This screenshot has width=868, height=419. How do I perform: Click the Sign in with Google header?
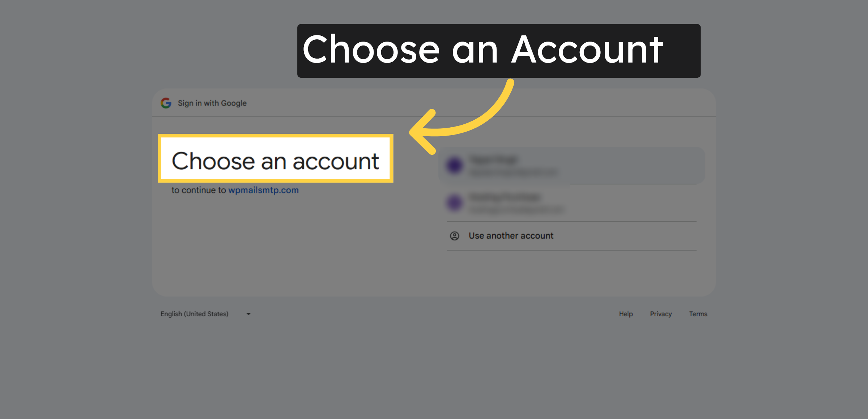pyautogui.click(x=212, y=103)
